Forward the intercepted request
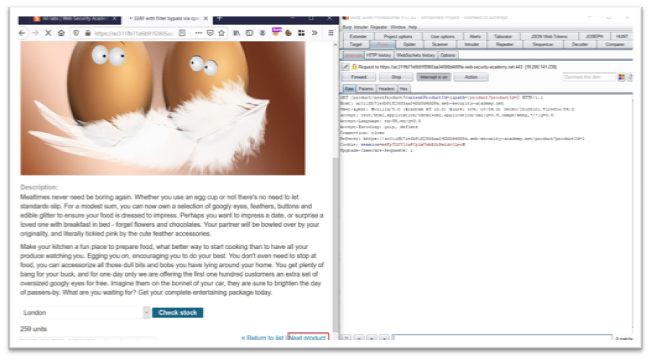The image size is (651, 360). (x=359, y=77)
